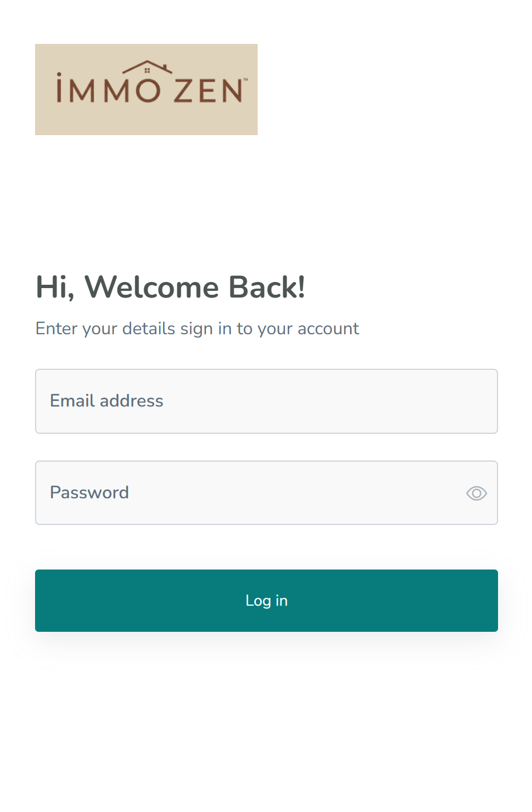Focus the Email address input field
This screenshot has height=812, width=532.
266,401
